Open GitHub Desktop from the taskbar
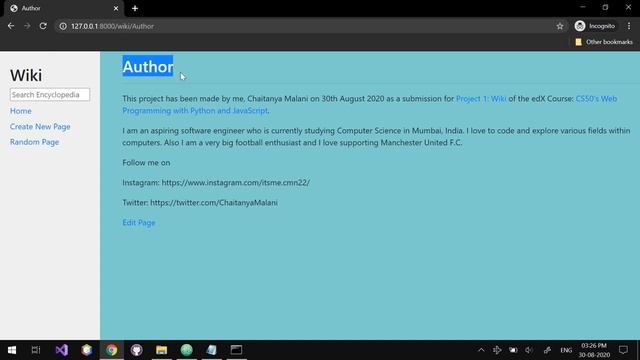This screenshot has width=640, height=360. point(136,350)
